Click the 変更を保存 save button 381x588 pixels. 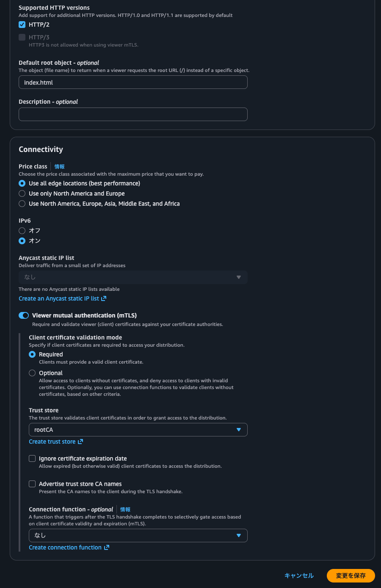(x=351, y=576)
